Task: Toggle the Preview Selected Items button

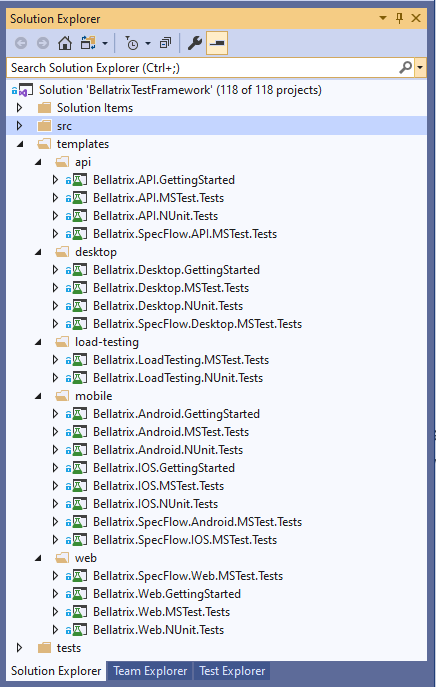Action: pos(217,43)
